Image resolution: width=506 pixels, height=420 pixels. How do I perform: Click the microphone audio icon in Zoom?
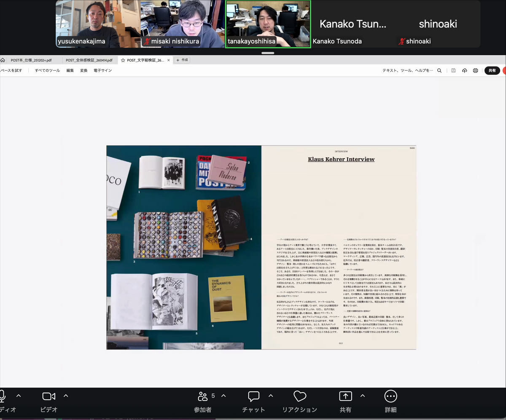click(2, 396)
